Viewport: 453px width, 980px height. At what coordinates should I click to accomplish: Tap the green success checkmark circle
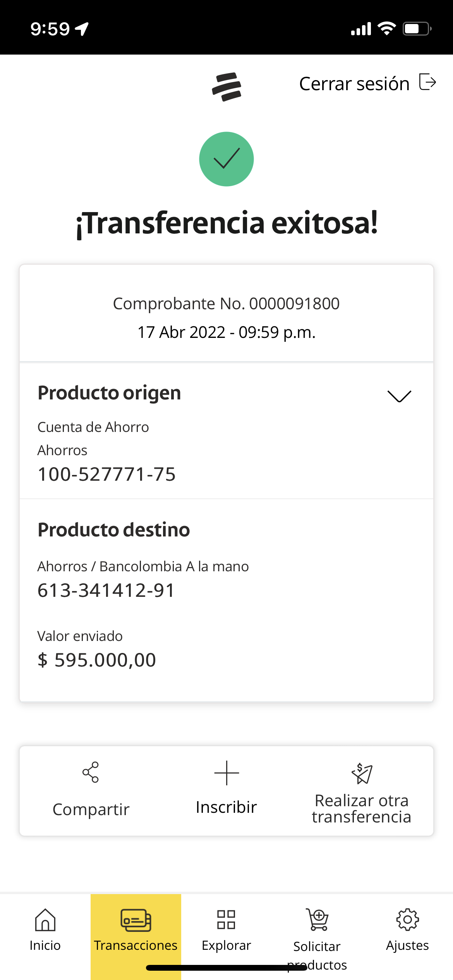point(226,159)
